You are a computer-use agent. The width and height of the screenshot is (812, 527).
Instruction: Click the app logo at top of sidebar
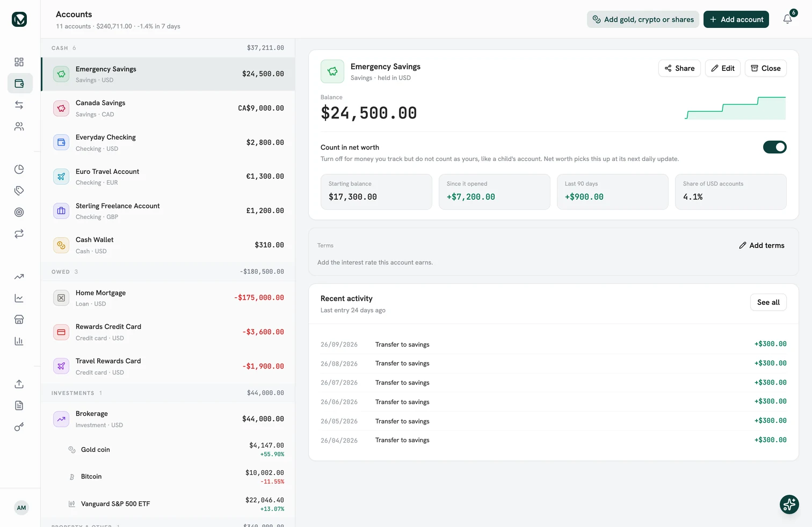pos(19,19)
